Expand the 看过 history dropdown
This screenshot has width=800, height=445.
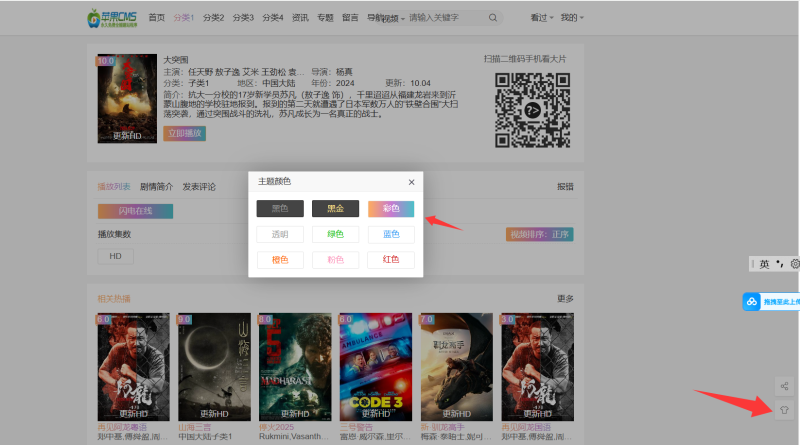pos(542,18)
